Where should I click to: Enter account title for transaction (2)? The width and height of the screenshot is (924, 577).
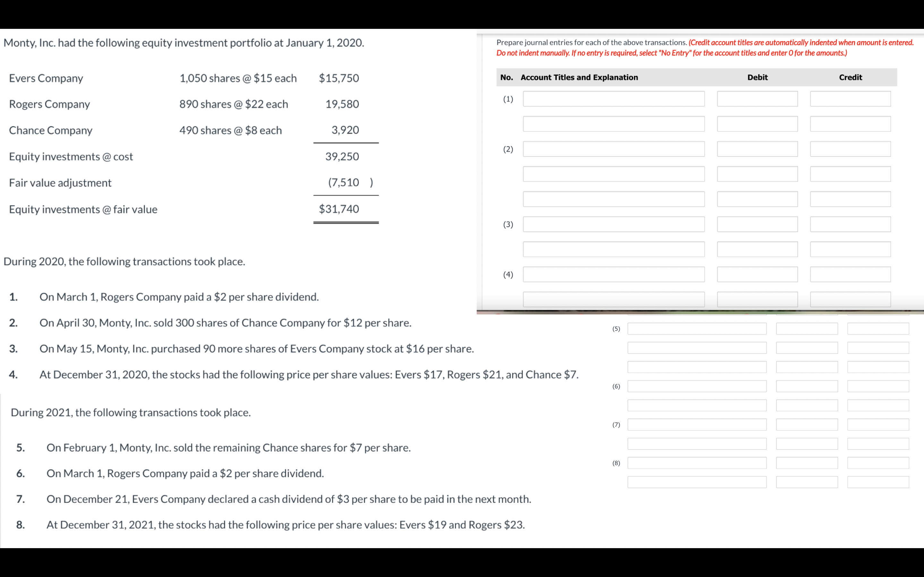[x=613, y=149]
